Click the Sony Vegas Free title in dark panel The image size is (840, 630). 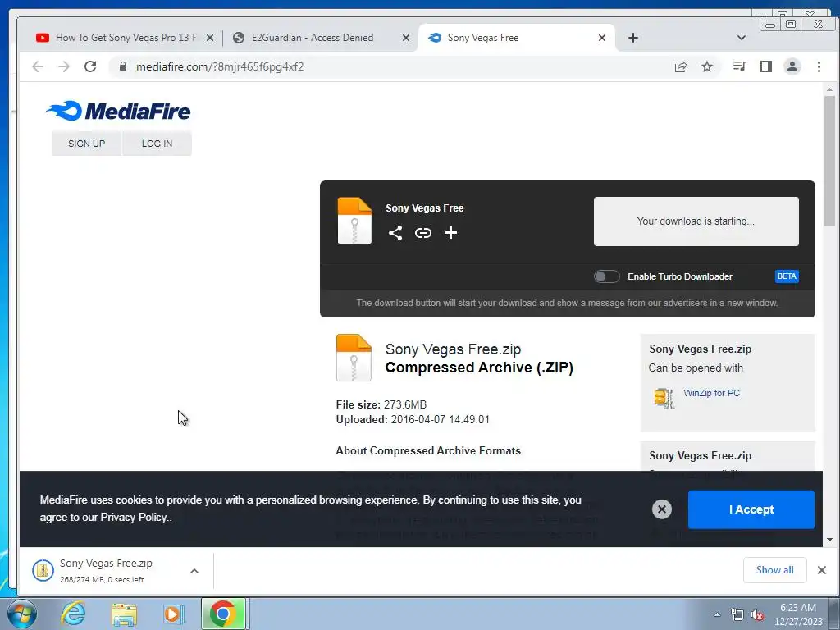click(425, 208)
